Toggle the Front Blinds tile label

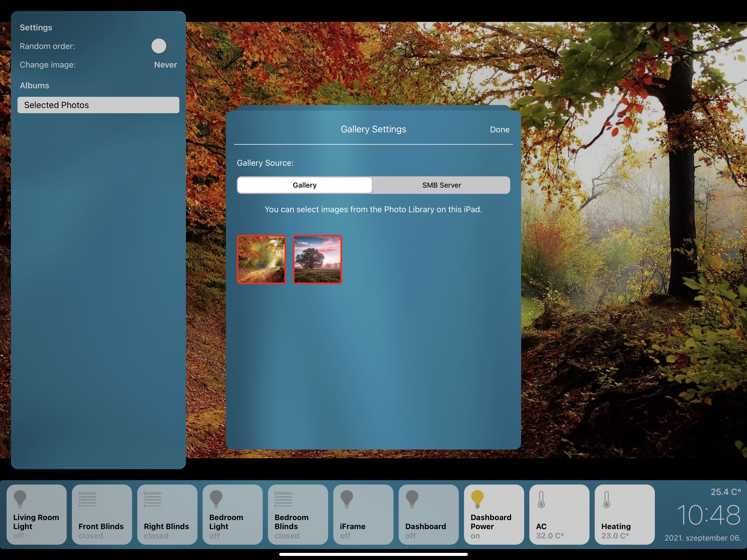pyautogui.click(x=101, y=526)
